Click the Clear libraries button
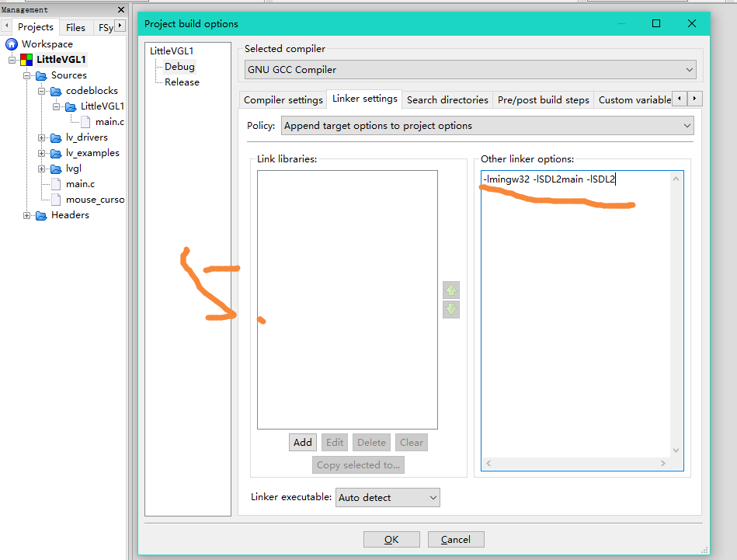Screen dimensions: 737x560 point(412,443)
